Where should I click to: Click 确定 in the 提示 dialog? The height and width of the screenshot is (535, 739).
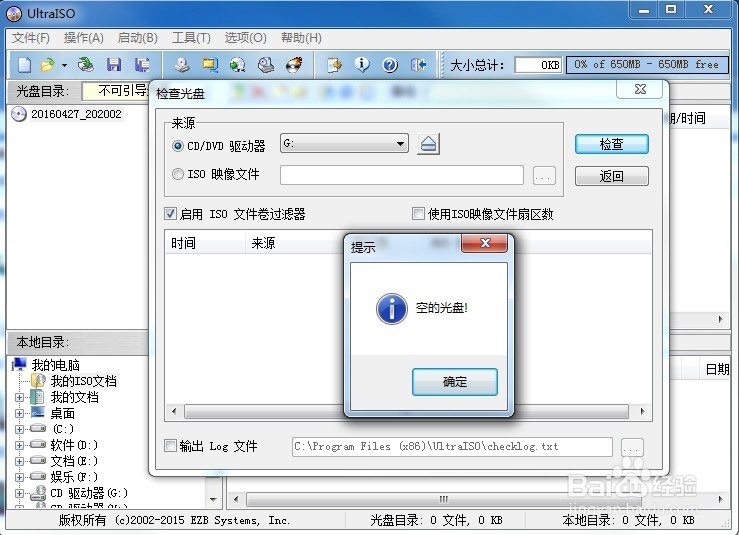(454, 382)
